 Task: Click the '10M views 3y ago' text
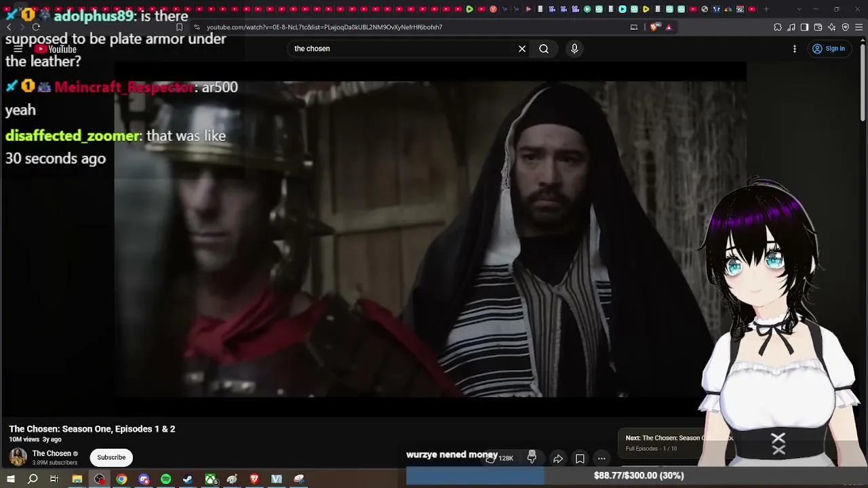point(35,439)
